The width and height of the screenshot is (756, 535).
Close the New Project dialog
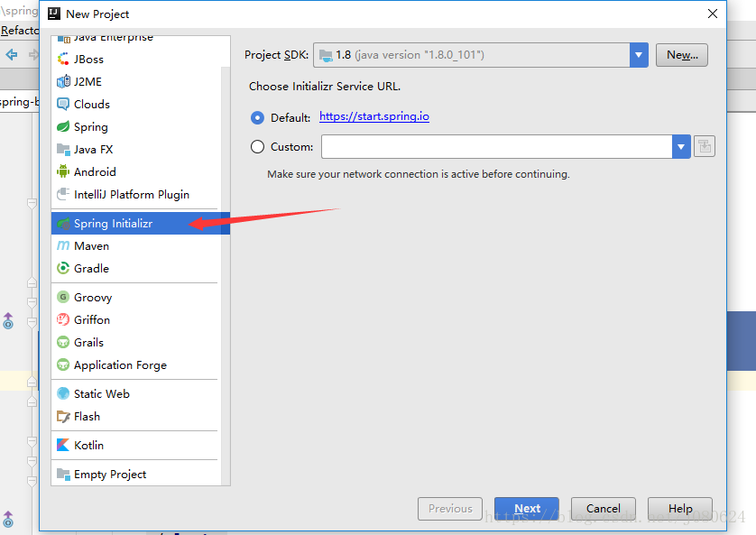pos(713,14)
